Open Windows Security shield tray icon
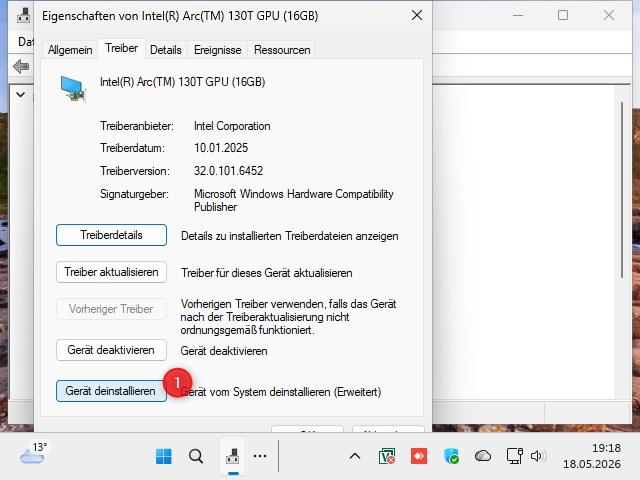This screenshot has width=640, height=480. point(451,456)
